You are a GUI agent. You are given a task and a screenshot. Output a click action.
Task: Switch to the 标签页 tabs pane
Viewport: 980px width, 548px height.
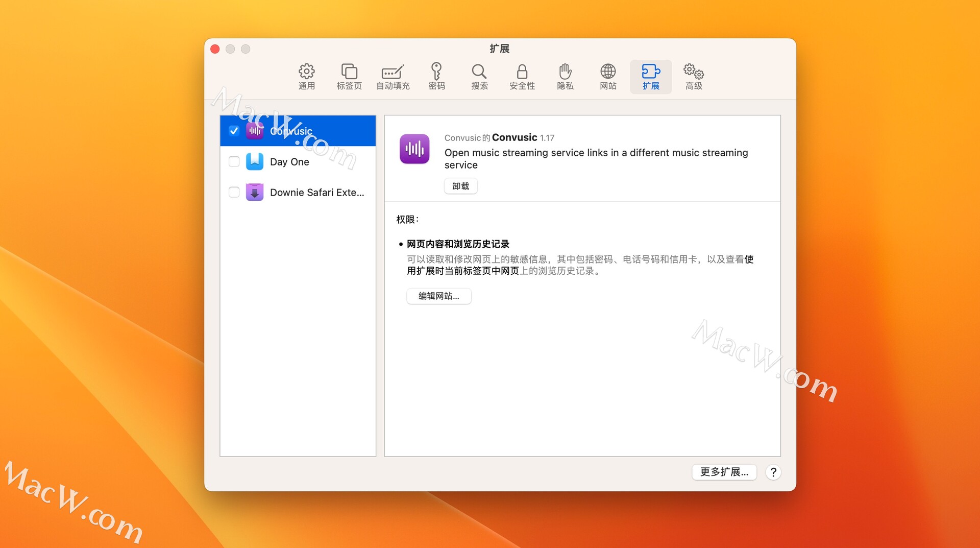(349, 77)
